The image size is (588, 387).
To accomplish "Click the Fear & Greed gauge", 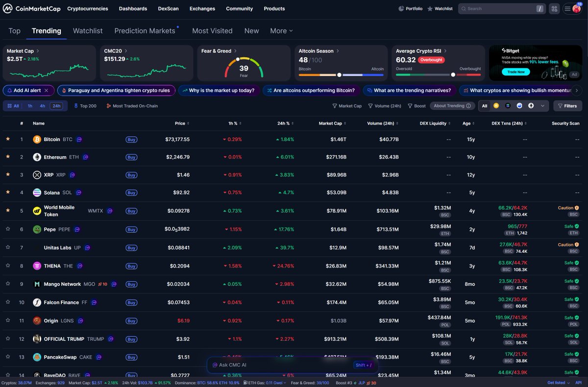I will tap(244, 68).
